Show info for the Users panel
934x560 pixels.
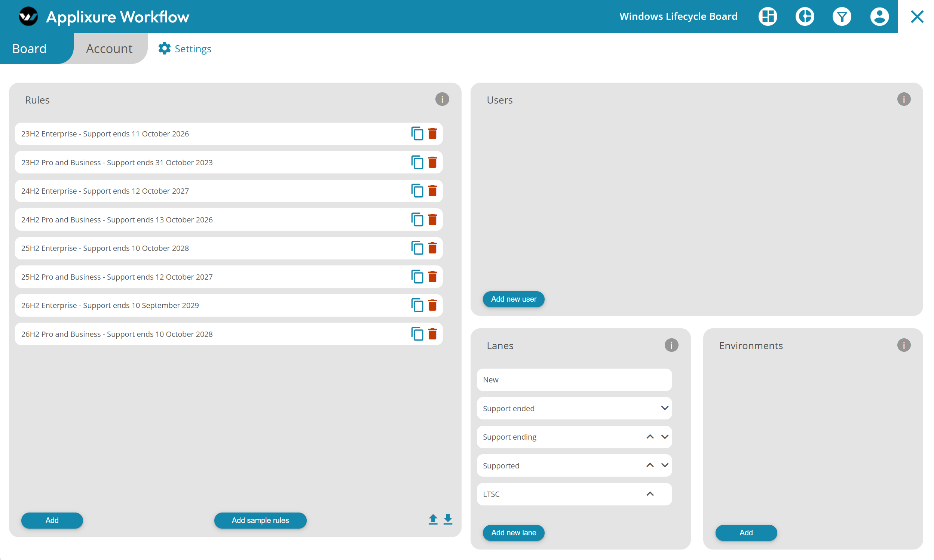[x=904, y=99]
